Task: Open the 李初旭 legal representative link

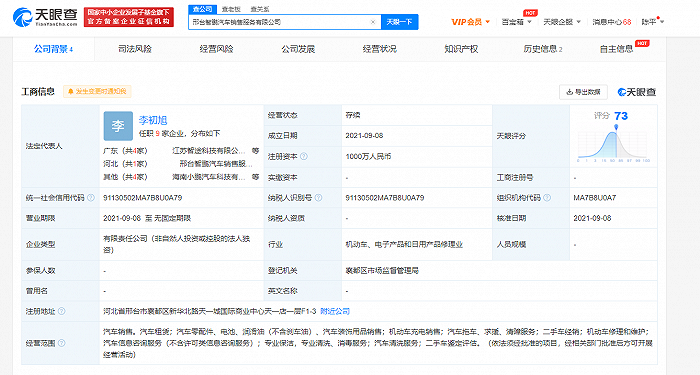Action: [x=153, y=120]
